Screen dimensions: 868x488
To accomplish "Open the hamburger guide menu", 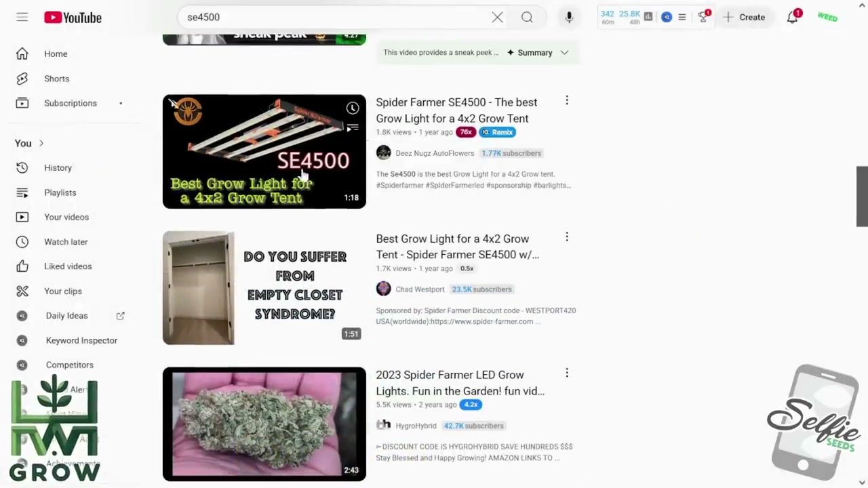I will [x=22, y=18].
